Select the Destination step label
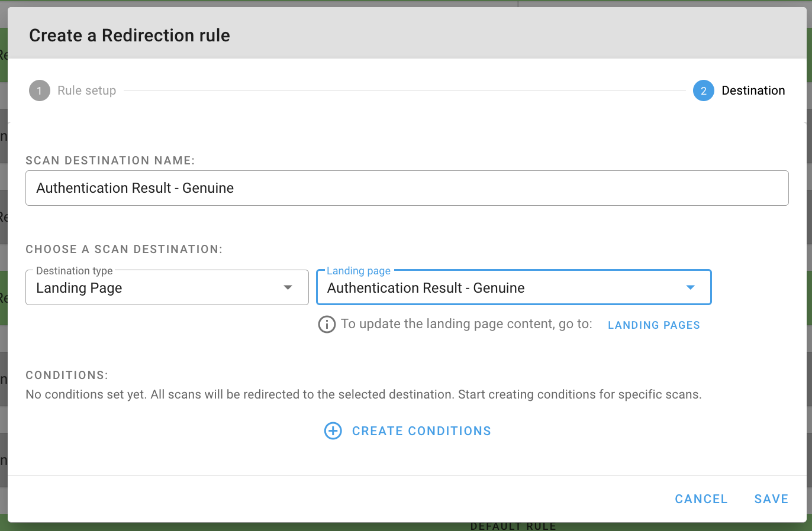812x531 pixels. tap(753, 90)
